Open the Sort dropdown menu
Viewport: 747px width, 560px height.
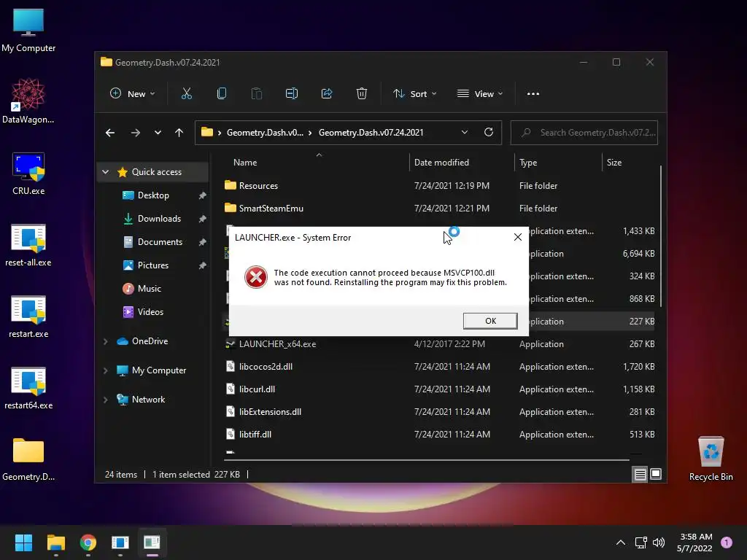(x=414, y=94)
